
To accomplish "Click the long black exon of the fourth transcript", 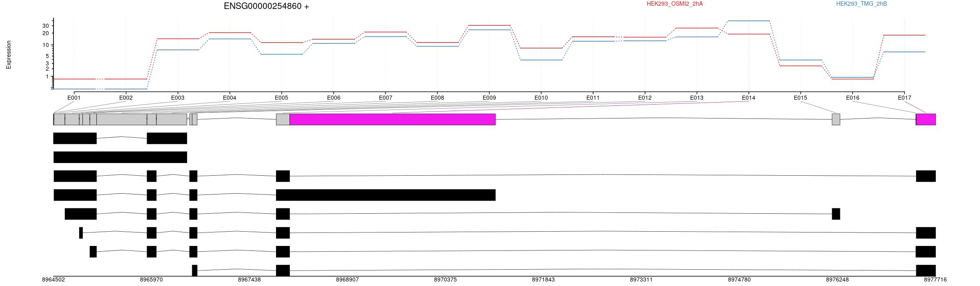I will 386,195.
